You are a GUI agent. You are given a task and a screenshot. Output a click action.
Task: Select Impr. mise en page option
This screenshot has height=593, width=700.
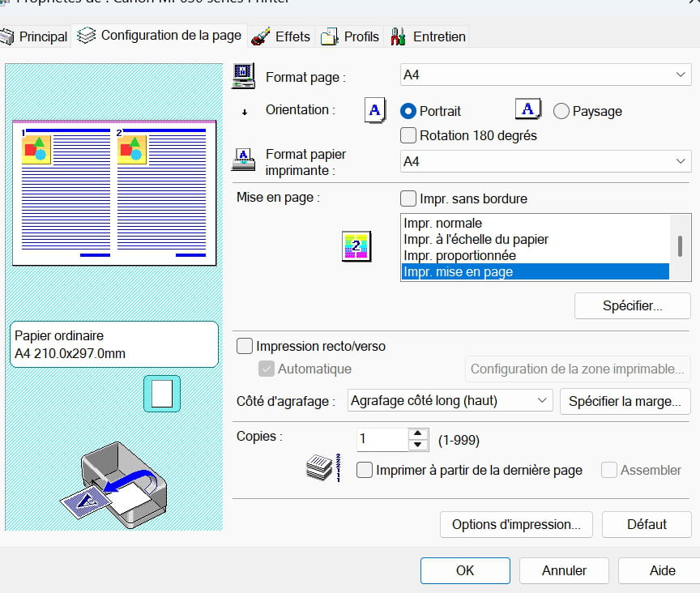pos(535,271)
